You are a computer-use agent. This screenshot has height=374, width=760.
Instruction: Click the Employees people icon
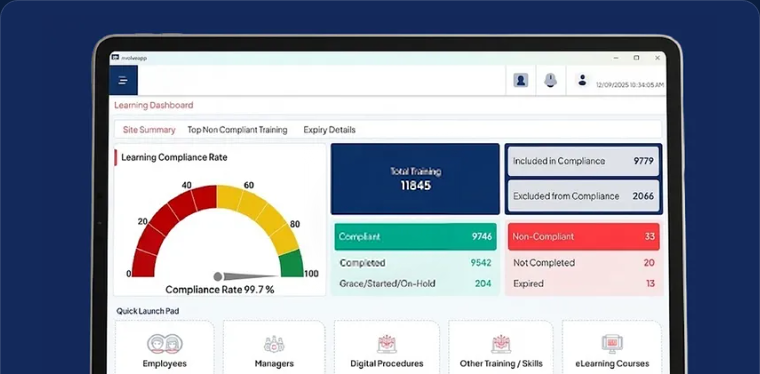[165, 344]
